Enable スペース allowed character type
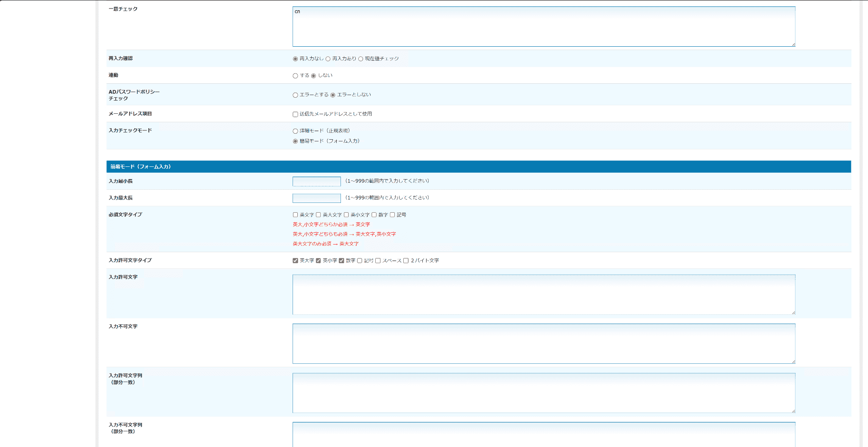The image size is (868, 447). (378, 261)
